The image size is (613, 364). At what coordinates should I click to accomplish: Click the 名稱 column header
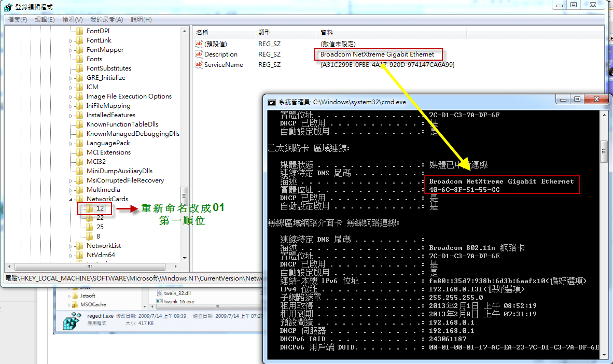pos(202,32)
